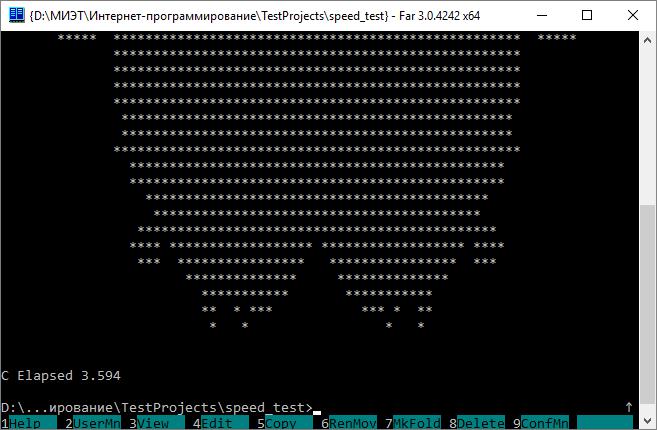Choose 8Delete in the key bar

click(476, 423)
